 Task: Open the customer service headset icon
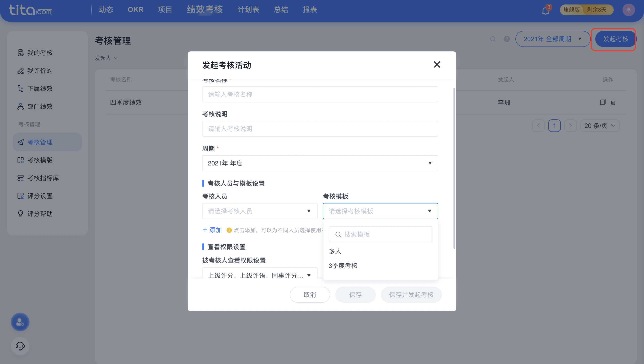click(20, 346)
